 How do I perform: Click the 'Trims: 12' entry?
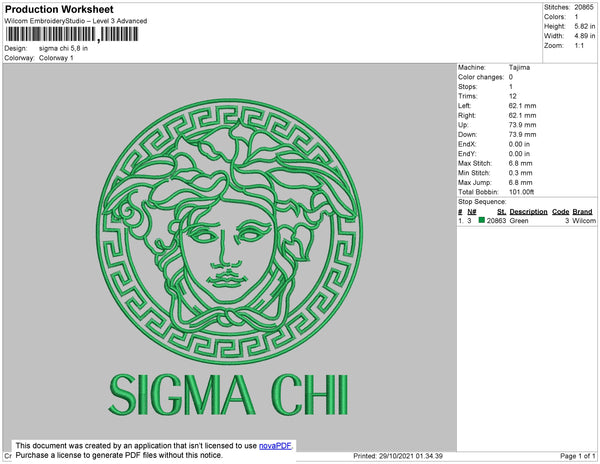click(x=488, y=96)
